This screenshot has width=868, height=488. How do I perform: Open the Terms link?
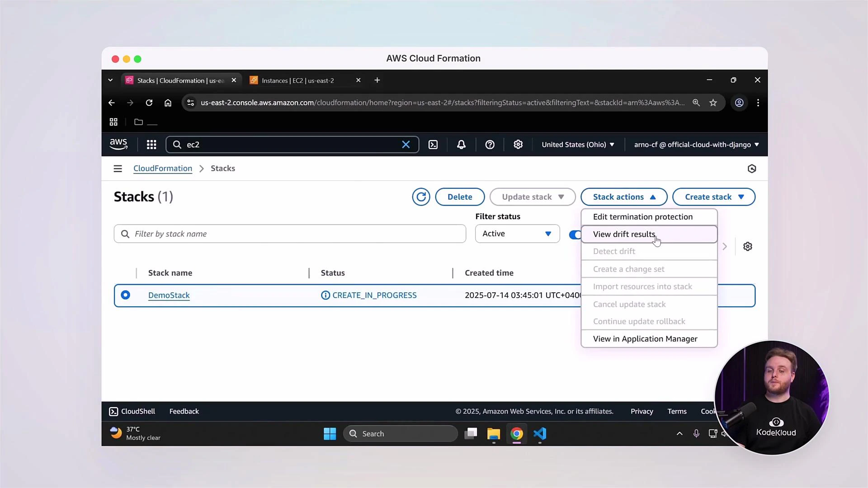(x=677, y=411)
